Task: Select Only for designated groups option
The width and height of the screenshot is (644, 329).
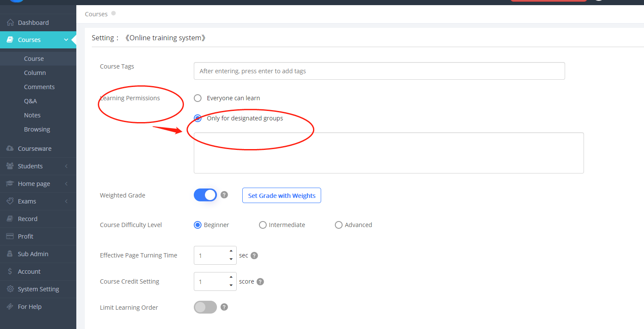Action: [x=198, y=118]
